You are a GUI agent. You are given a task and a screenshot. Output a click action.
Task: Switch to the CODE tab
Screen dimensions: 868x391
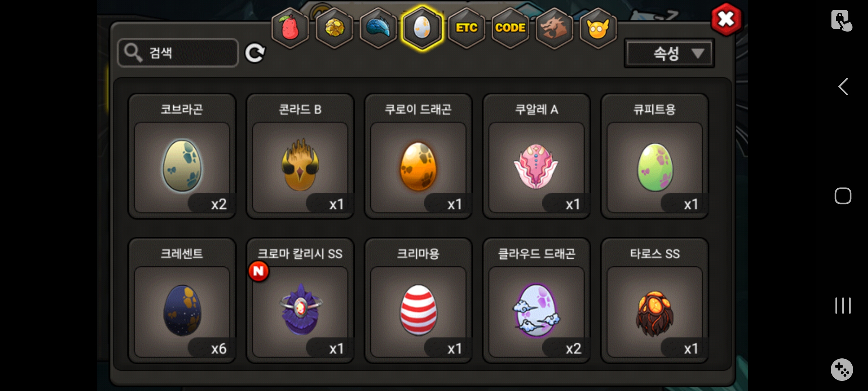tap(510, 28)
